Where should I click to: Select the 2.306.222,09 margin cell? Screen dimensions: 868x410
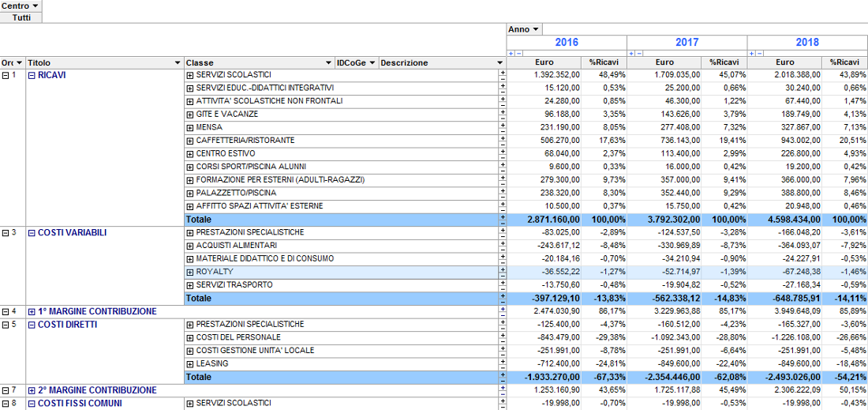click(x=785, y=390)
